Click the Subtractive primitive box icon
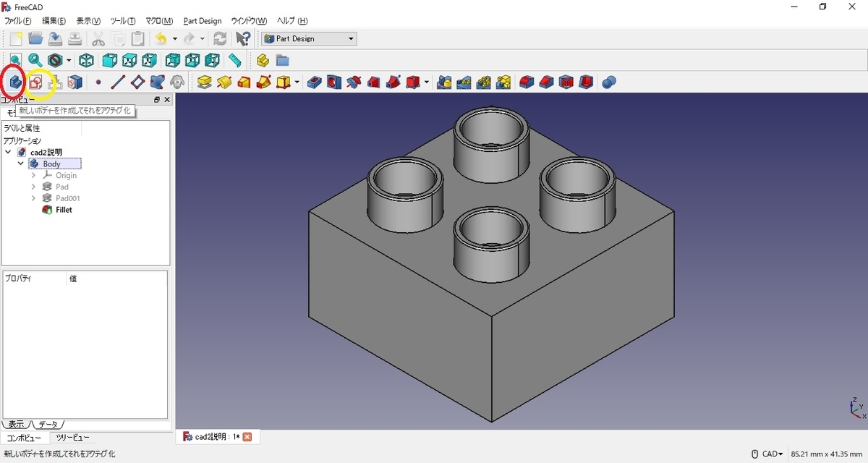Image resolution: width=868 pixels, height=463 pixels. point(413,82)
